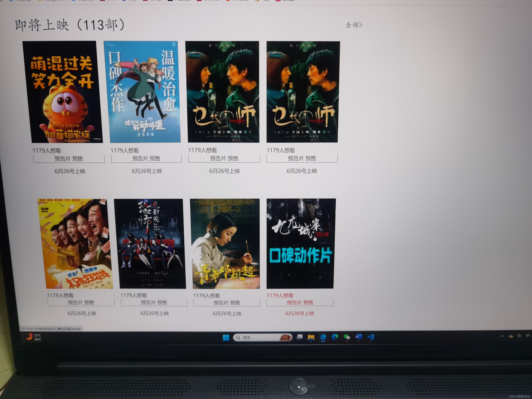The height and width of the screenshot is (399, 532).
Task: Click 预告片 预售 button under the Garfield poster
Action: tap(69, 159)
